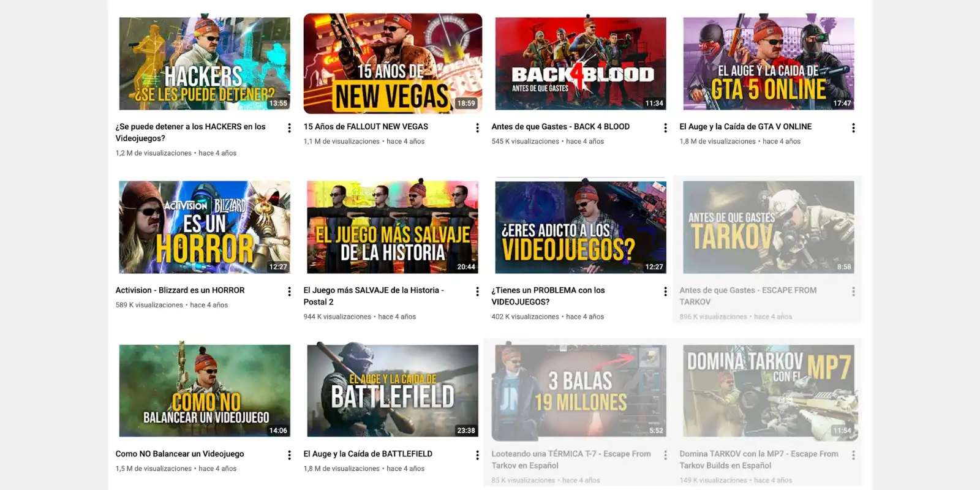Open three-dot menu for 15 Años de FALLOUT NEW VEGAS
The image size is (980, 490).
[x=477, y=128]
